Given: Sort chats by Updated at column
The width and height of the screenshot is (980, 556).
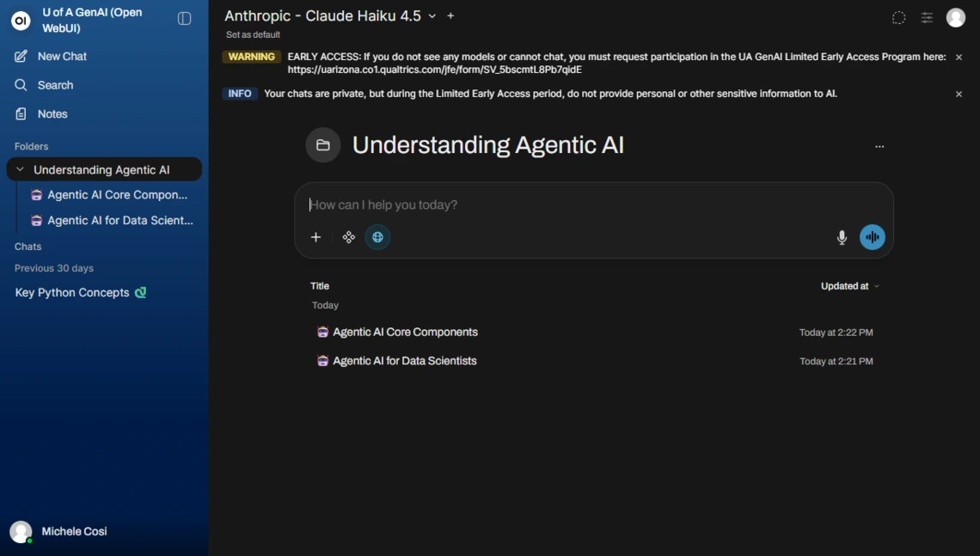Looking at the screenshot, I should coord(849,286).
